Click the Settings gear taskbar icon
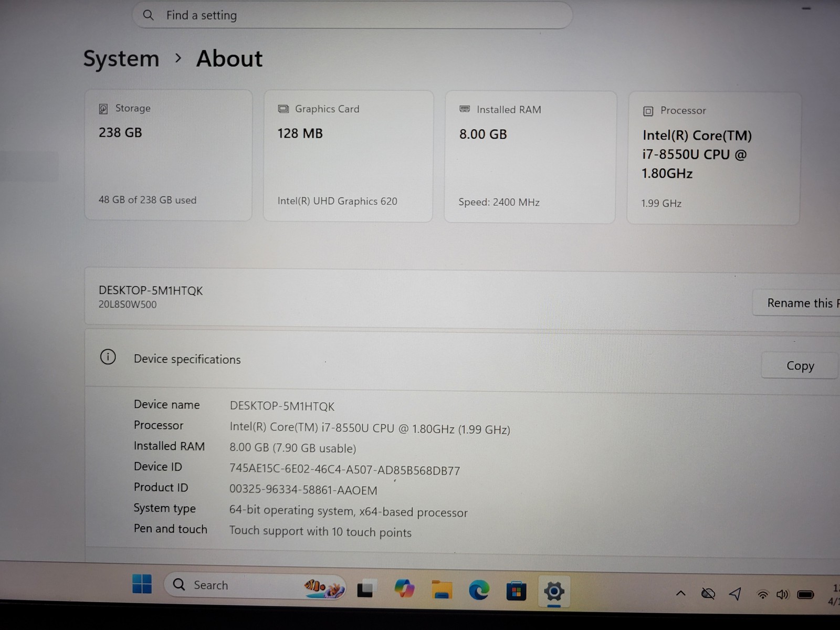This screenshot has width=840, height=630. (x=554, y=592)
